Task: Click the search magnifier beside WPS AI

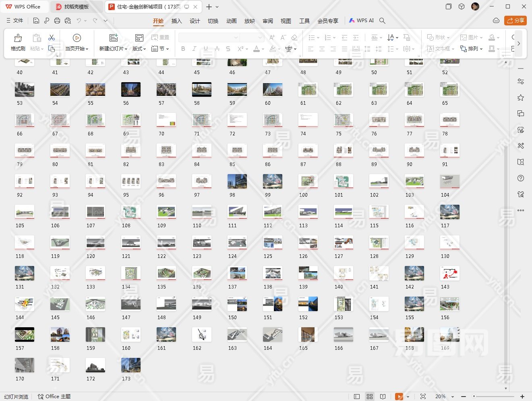Action: (382, 21)
